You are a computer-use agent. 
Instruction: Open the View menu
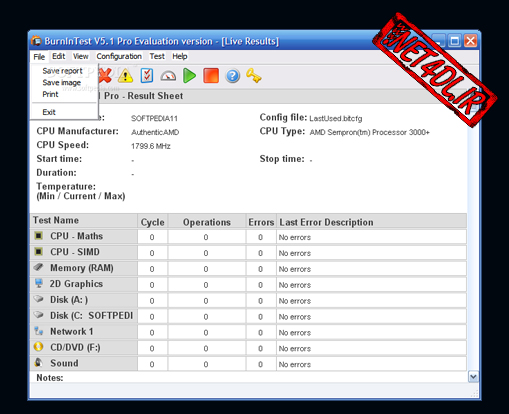coord(81,56)
